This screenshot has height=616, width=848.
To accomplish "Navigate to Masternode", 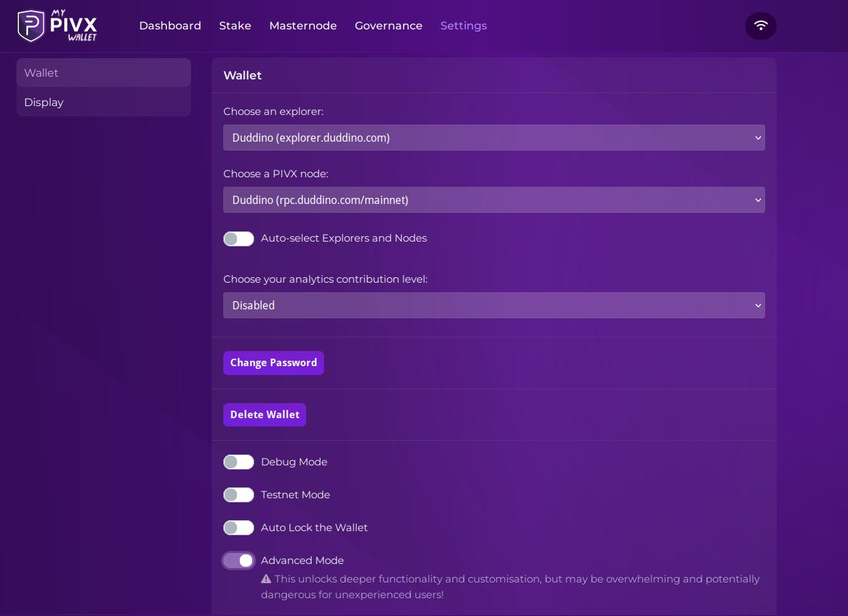I will click(303, 26).
